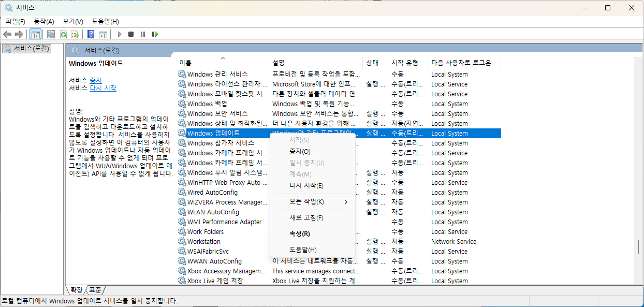The image size is (644, 307).
Task: Choose 다시 시작(E) from the context menu
Action: tap(313, 186)
